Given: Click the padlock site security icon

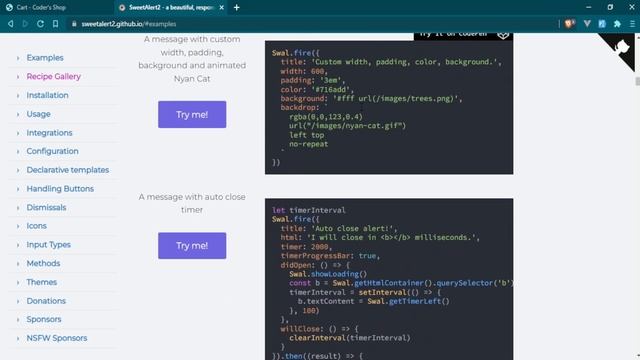Looking at the screenshot, I should 74,24.
